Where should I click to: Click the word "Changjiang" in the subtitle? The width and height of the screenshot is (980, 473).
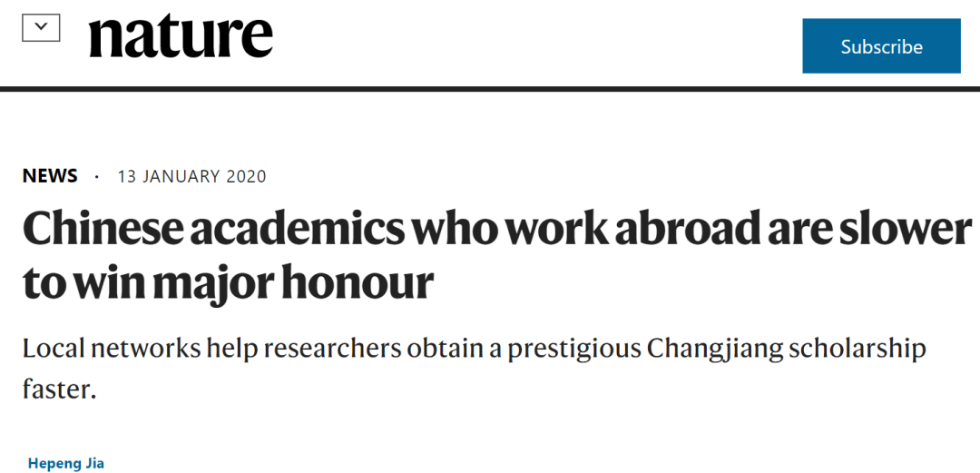coord(705,349)
